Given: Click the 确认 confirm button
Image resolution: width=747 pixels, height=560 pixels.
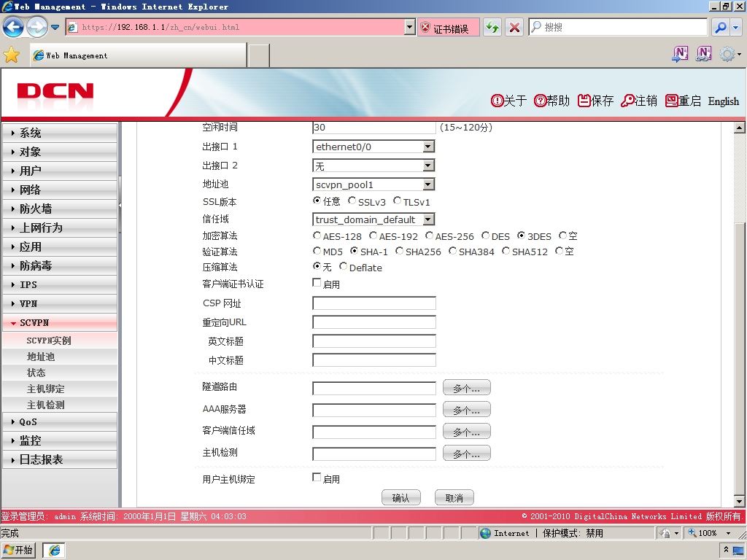Looking at the screenshot, I should 401,497.
